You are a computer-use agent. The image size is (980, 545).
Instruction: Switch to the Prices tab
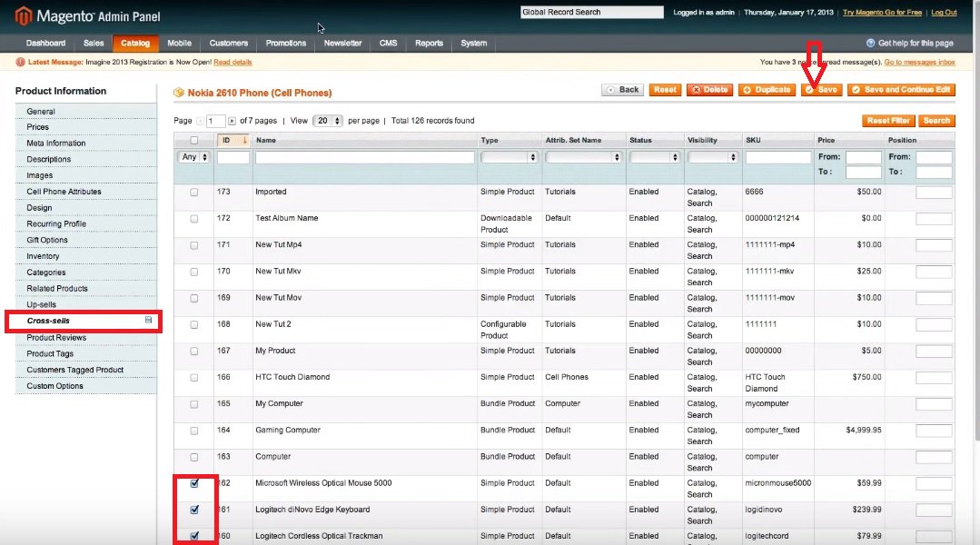click(85, 127)
